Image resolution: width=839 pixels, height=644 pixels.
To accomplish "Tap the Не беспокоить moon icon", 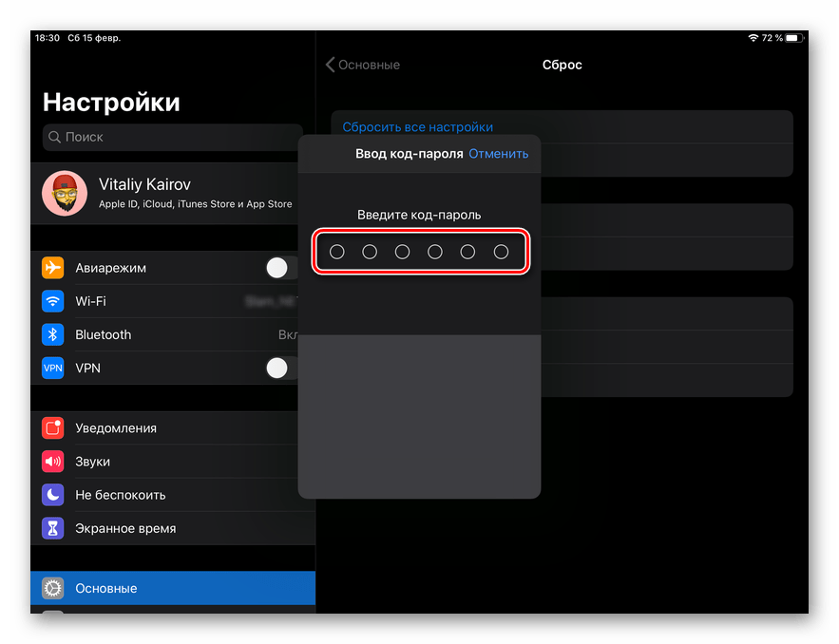I will coord(53,495).
